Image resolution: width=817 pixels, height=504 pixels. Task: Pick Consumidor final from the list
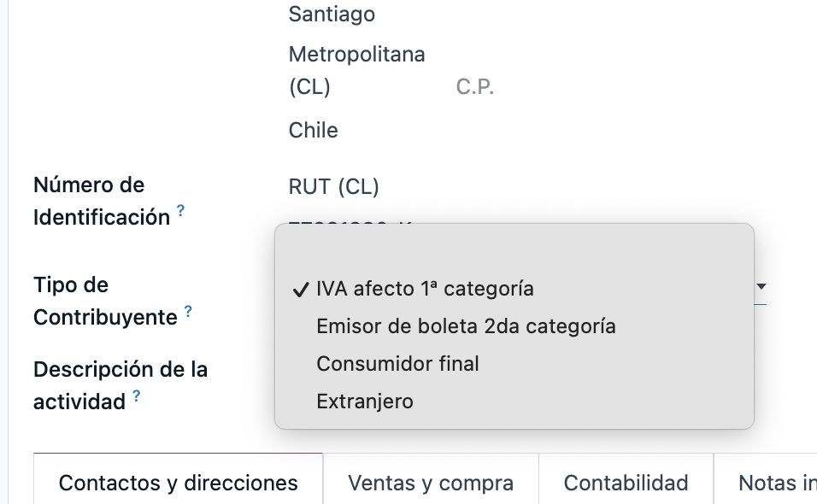[397, 364]
